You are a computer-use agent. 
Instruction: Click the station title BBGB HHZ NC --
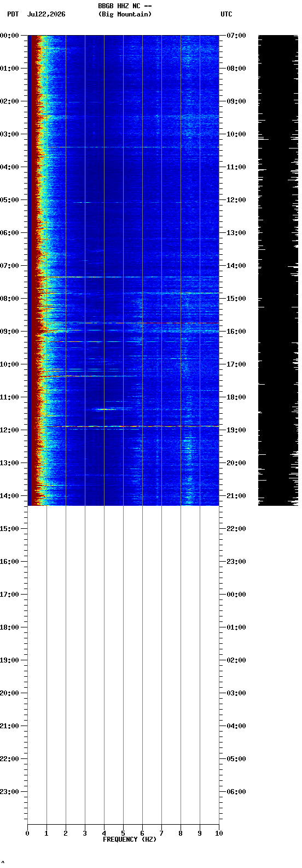(125, 6)
